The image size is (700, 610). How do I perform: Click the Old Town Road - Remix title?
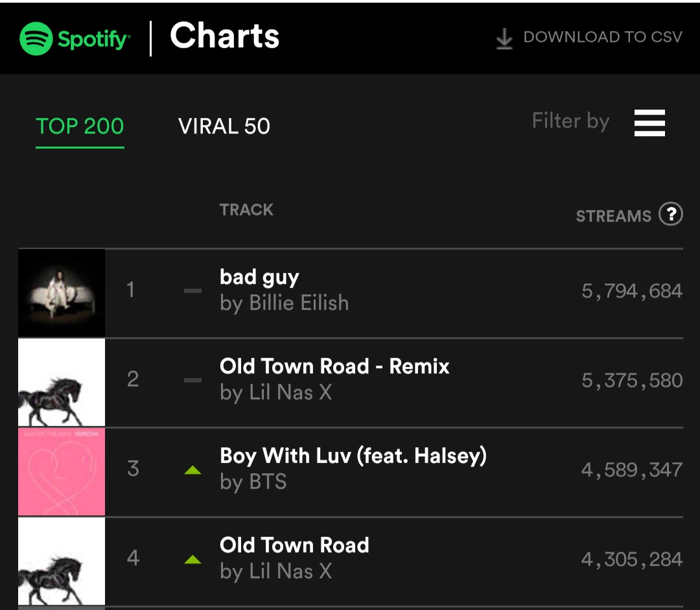pyautogui.click(x=334, y=366)
